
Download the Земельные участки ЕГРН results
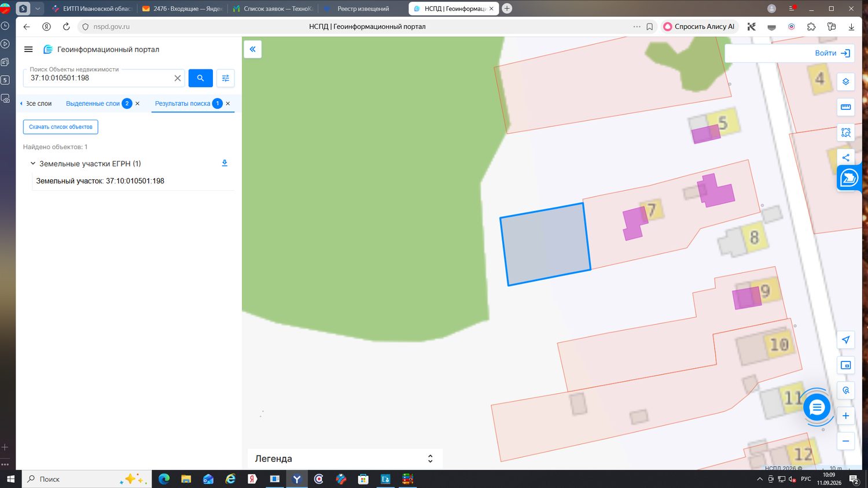[x=225, y=164]
